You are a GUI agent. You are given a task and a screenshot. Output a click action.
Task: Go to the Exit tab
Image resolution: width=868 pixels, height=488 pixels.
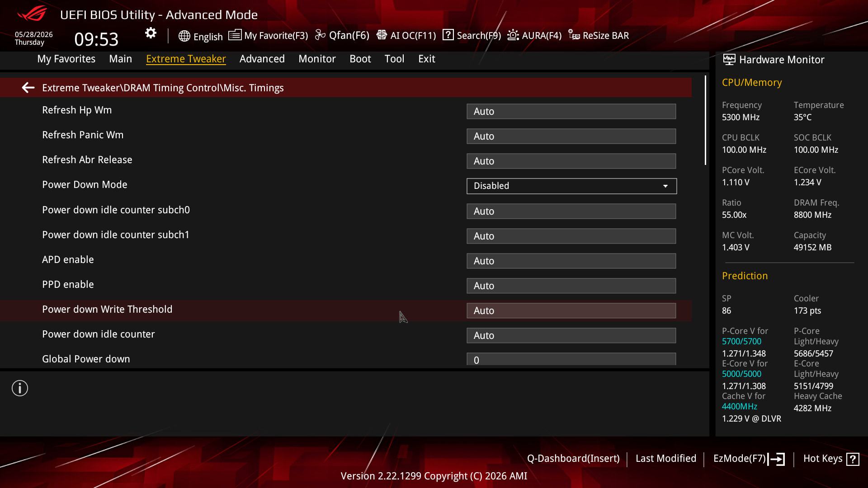pos(427,59)
